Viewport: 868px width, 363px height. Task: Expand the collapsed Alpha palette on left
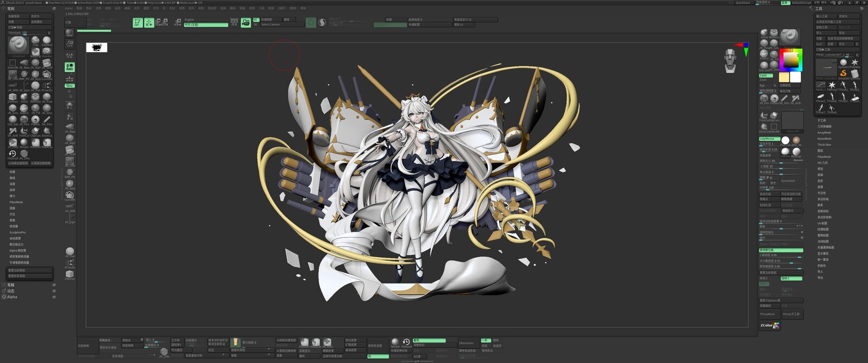(x=12, y=297)
